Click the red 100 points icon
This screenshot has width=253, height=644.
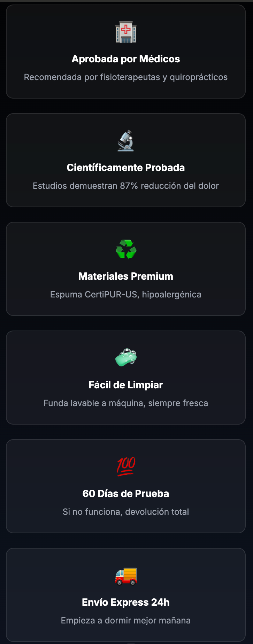click(x=126, y=467)
